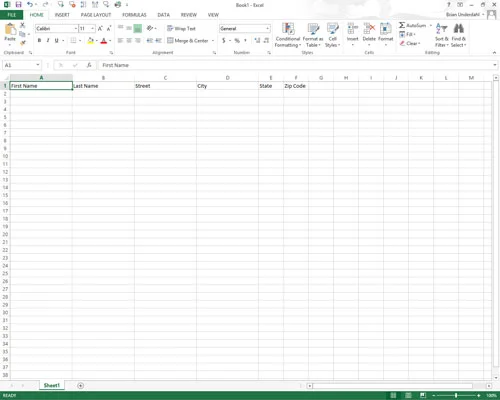The height and width of the screenshot is (400, 500).
Task: Click the Sort & Filter icon
Action: coord(441,28)
